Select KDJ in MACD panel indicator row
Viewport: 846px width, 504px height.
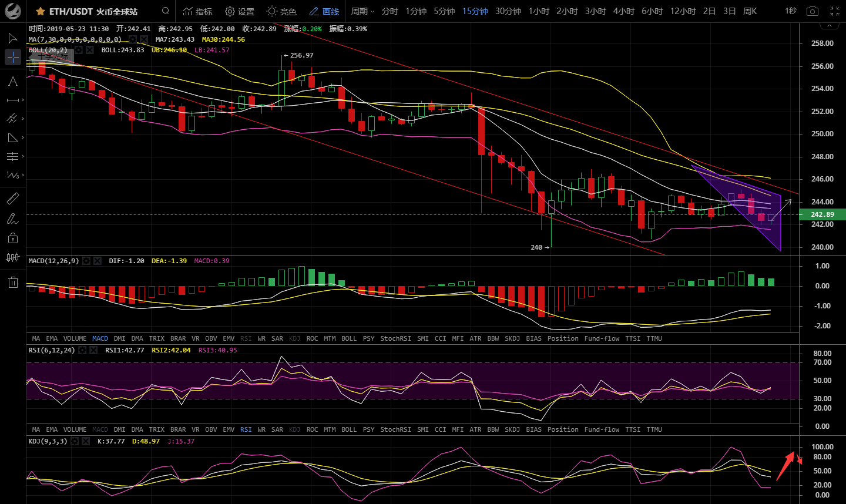pos(294,338)
